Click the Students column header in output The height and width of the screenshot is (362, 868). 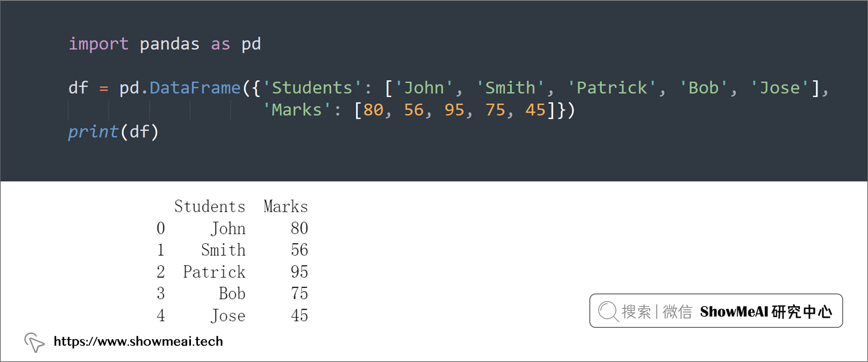point(210,206)
